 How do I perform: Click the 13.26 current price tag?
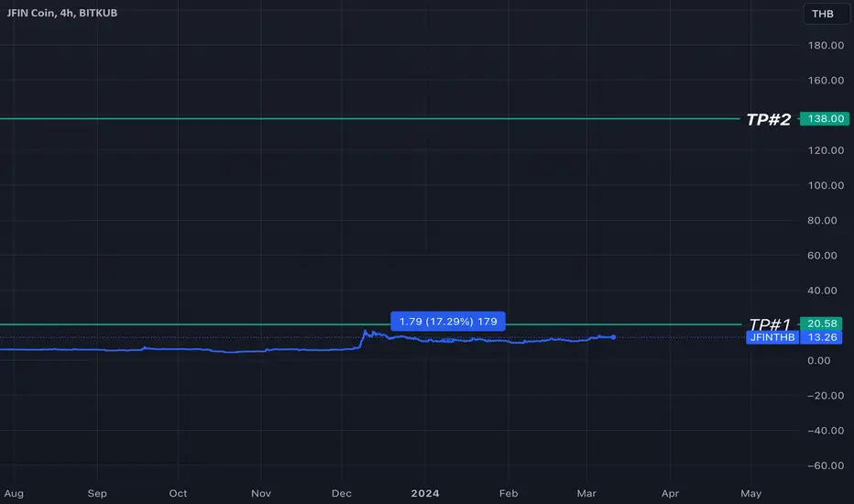coord(821,337)
